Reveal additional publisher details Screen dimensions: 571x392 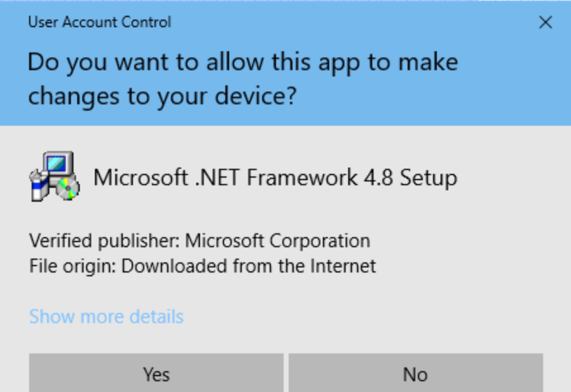click(x=106, y=316)
